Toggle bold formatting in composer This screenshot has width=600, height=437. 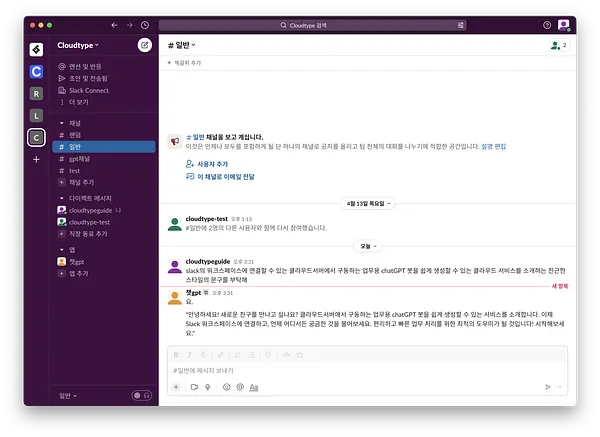click(176, 355)
